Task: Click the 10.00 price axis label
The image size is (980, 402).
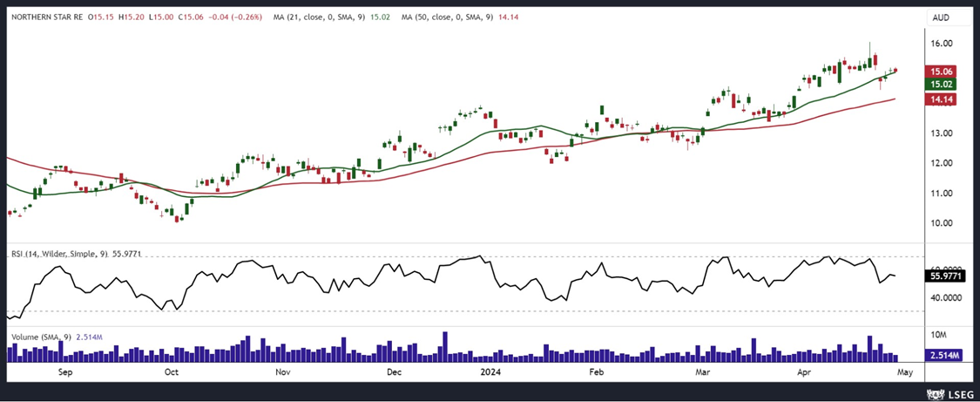Action: coord(942,223)
